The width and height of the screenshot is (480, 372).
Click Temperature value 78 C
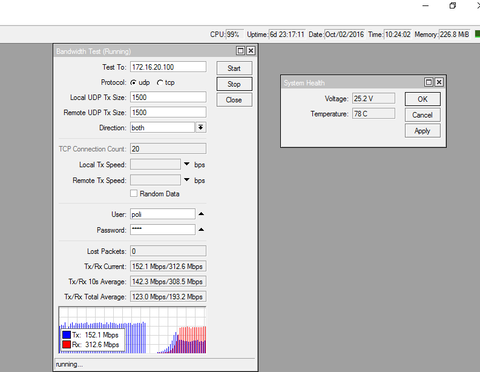(x=373, y=114)
